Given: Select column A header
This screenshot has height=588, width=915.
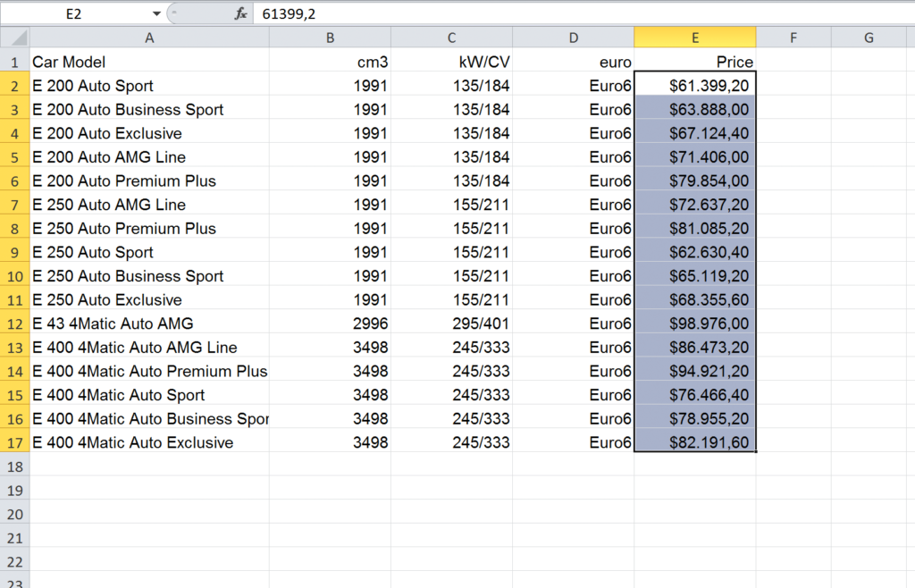Looking at the screenshot, I should pyautogui.click(x=149, y=38).
